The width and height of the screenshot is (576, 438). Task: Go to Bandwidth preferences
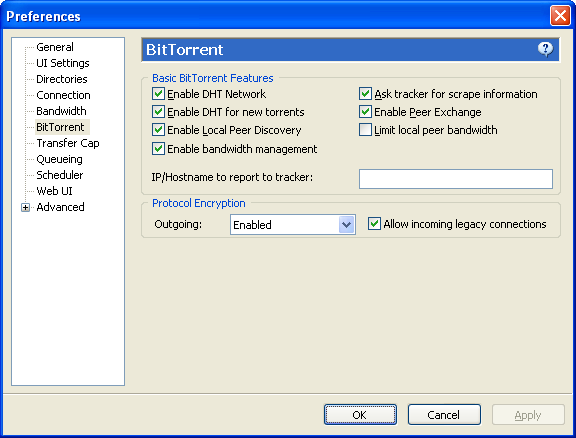[x=61, y=111]
